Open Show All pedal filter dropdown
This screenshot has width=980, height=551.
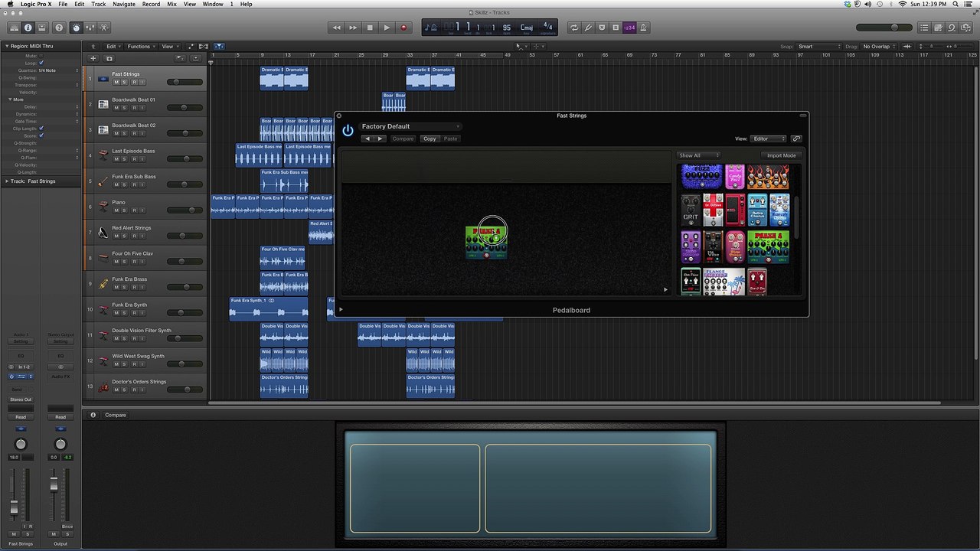(699, 155)
